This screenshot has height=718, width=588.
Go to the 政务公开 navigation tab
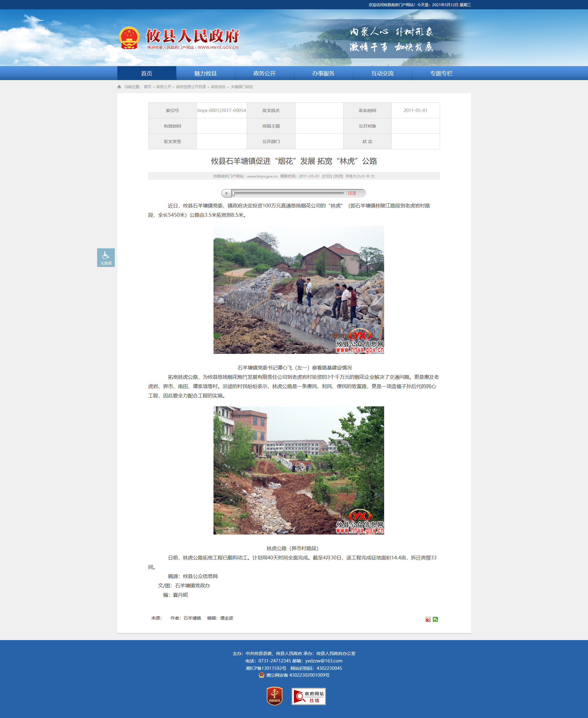264,73
